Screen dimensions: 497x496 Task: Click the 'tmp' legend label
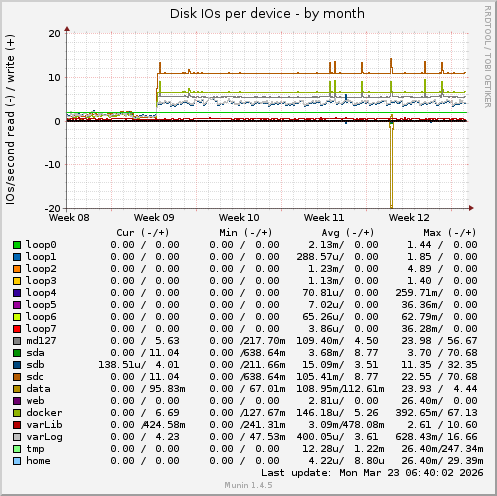click(35, 449)
